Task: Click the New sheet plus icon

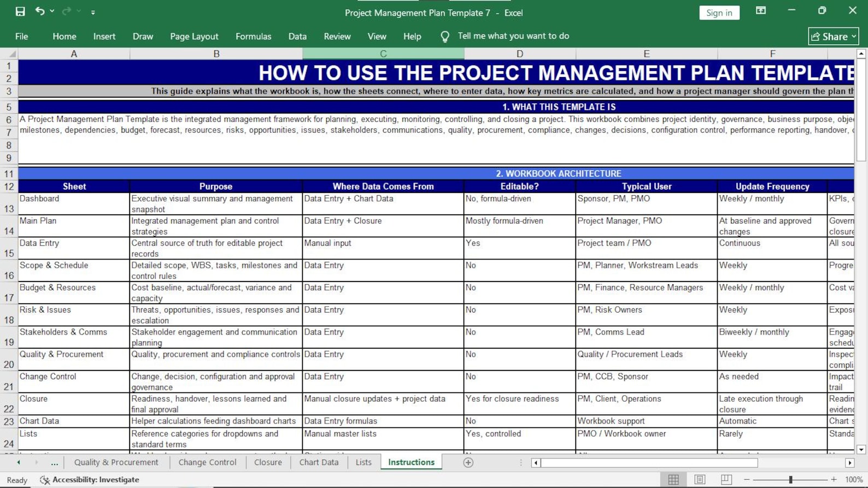Action: tap(468, 462)
